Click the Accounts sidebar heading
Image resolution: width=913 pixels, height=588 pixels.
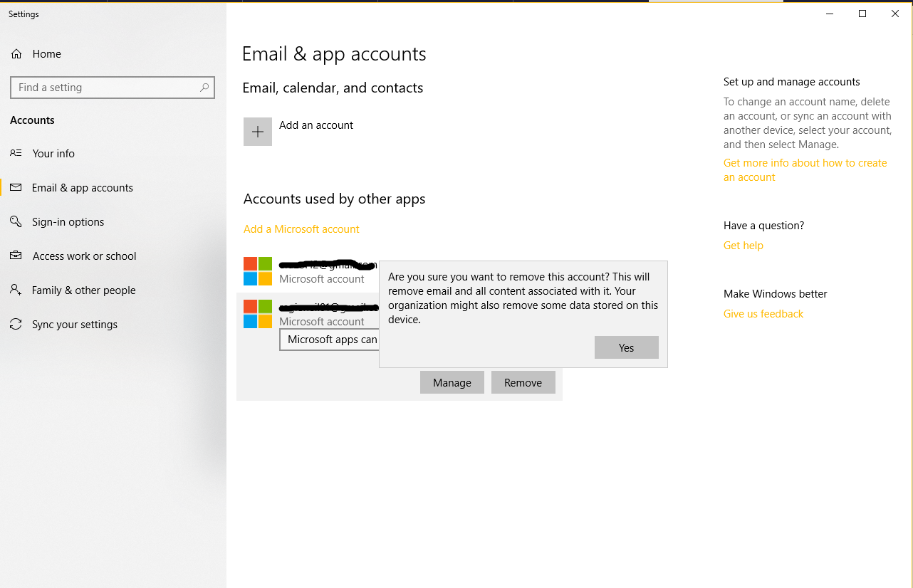tap(32, 120)
